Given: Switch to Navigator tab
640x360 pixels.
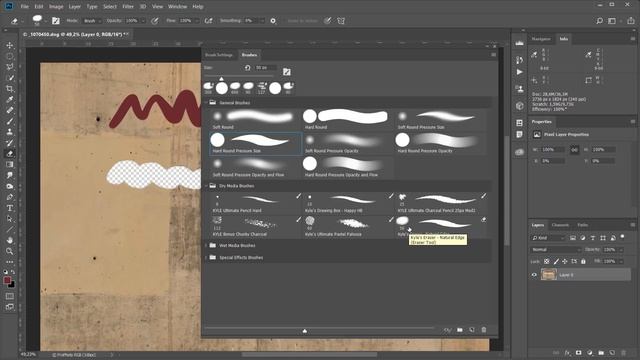Looking at the screenshot, I should tap(541, 39).
